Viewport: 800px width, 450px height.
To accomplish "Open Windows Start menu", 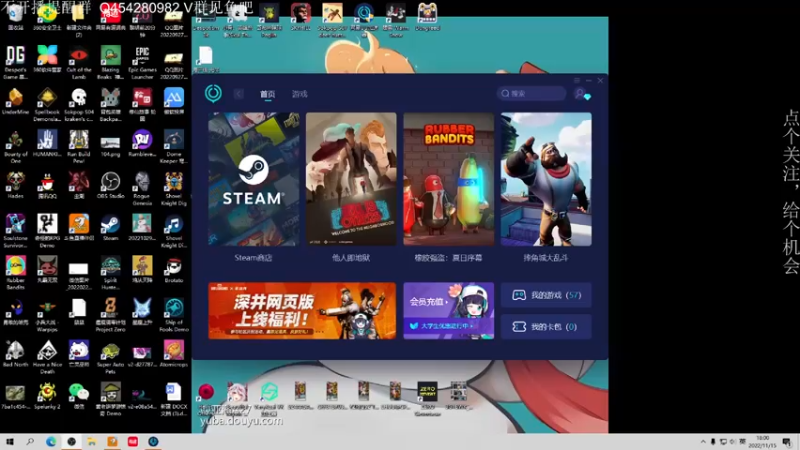I will [x=9, y=442].
